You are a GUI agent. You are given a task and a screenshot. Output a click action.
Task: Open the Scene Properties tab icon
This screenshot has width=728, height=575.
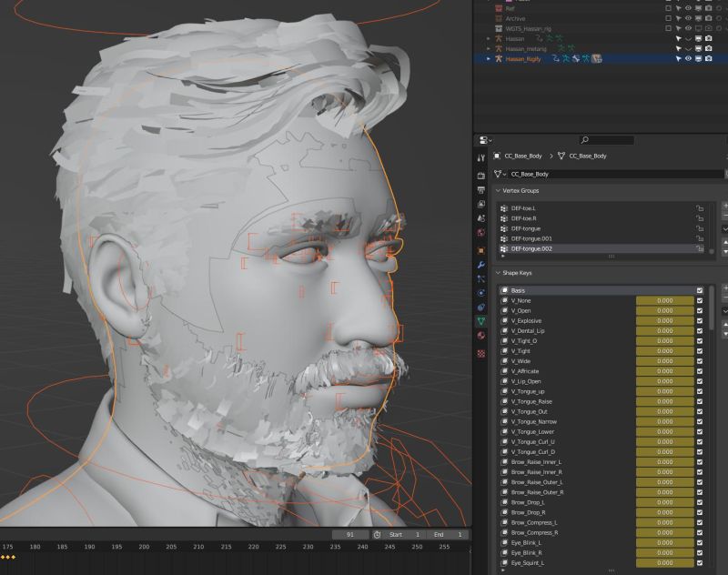click(x=480, y=219)
